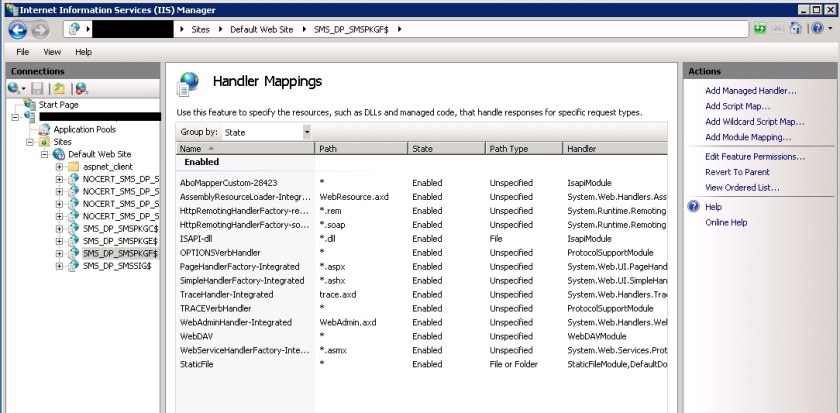Viewport: 840px width, 413px height.
Task: Click the blue Help question mark icon in Actions
Action: (x=692, y=206)
